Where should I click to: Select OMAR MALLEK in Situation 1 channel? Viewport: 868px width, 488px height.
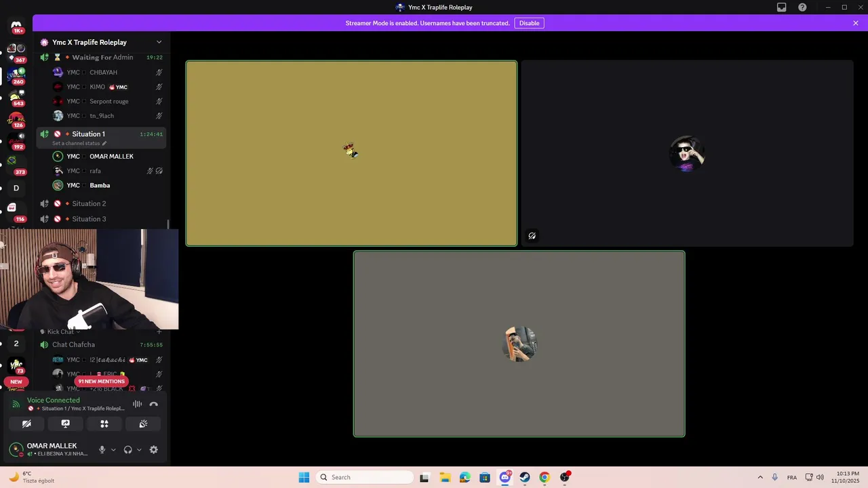(x=108, y=157)
